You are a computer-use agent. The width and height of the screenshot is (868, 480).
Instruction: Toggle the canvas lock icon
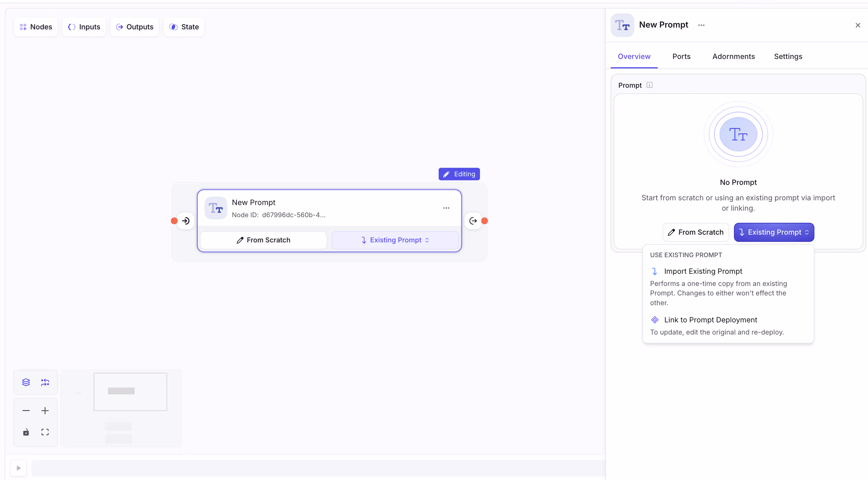point(26,432)
